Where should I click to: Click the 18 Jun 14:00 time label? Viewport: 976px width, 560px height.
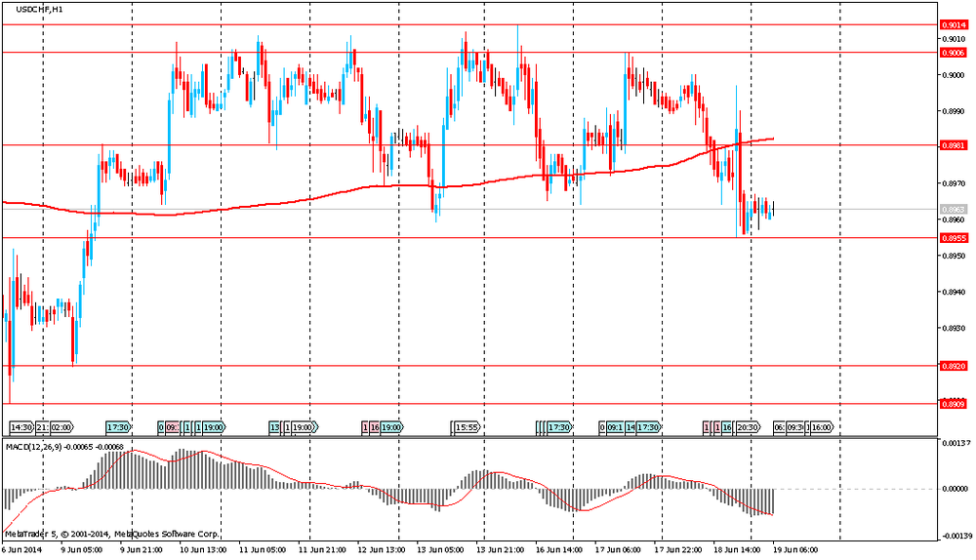point(737,550)
